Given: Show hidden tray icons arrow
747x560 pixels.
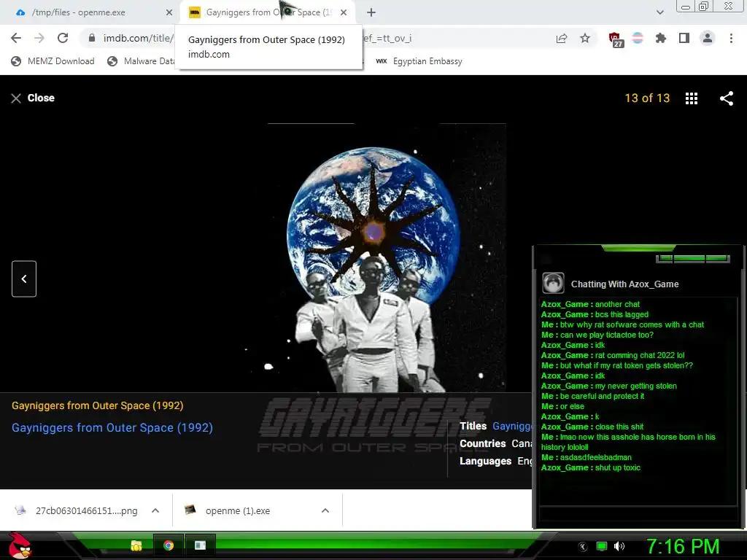Looking at the screenshot, I should click(583, 547).
